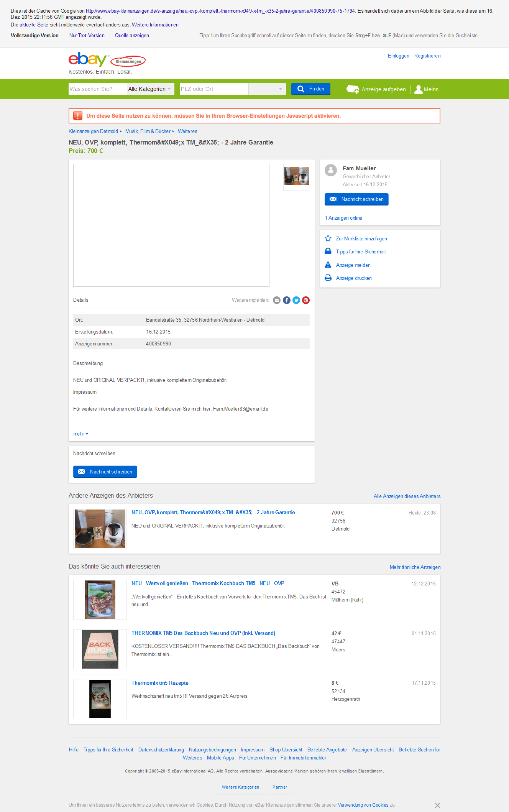
Task: Open the Impressum footer link
Action: point(253,750)
